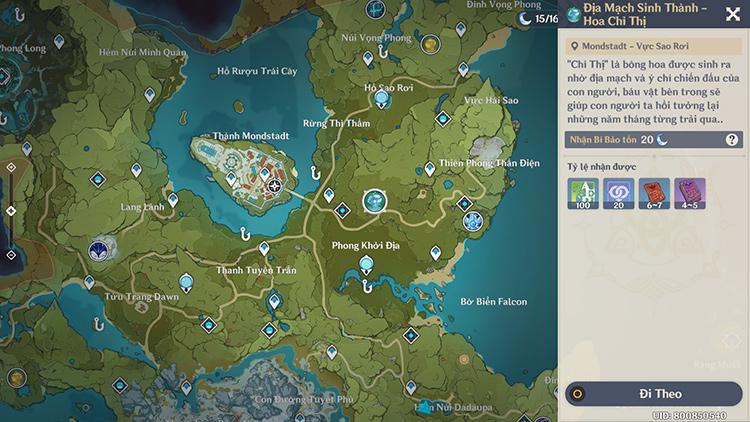Image resolution: width=750 pixels, height=422 pixels.
Task: Open the resin cost help question mark
Action: pyautogui.click(x=731, y=140)
